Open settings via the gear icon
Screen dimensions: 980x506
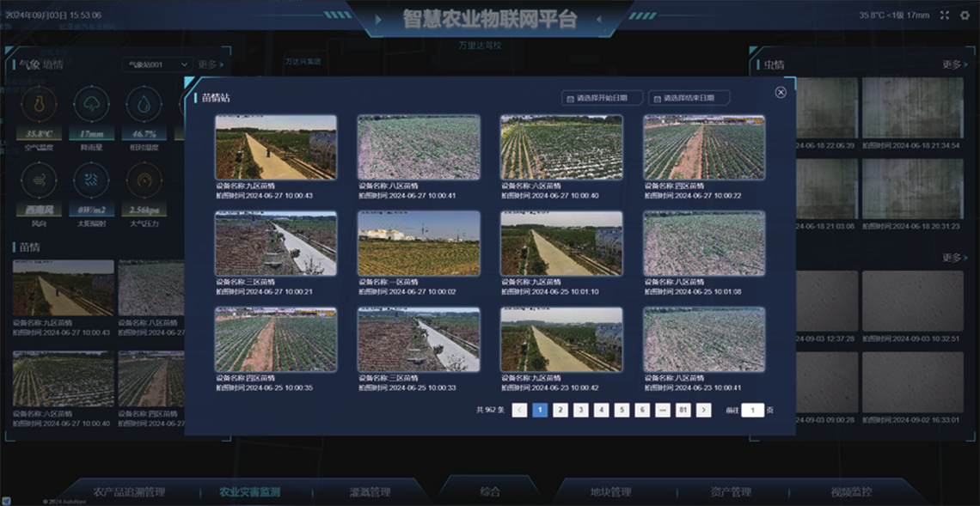965,15
